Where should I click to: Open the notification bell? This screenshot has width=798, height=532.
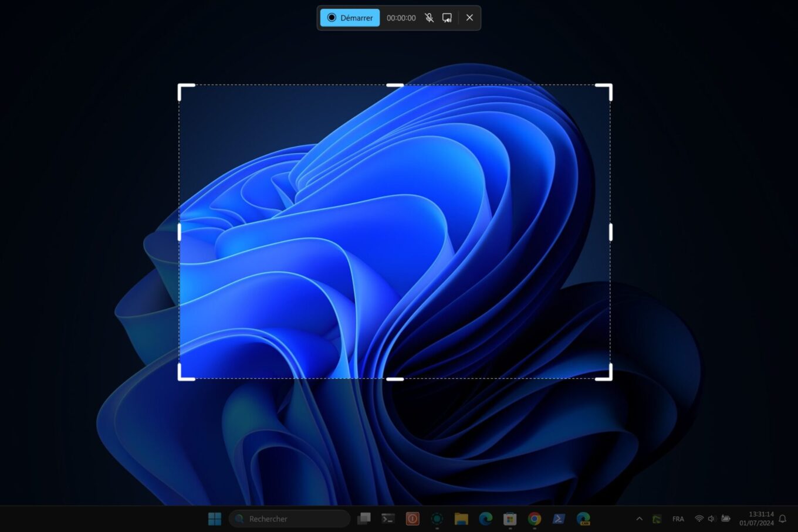point(782,519)
